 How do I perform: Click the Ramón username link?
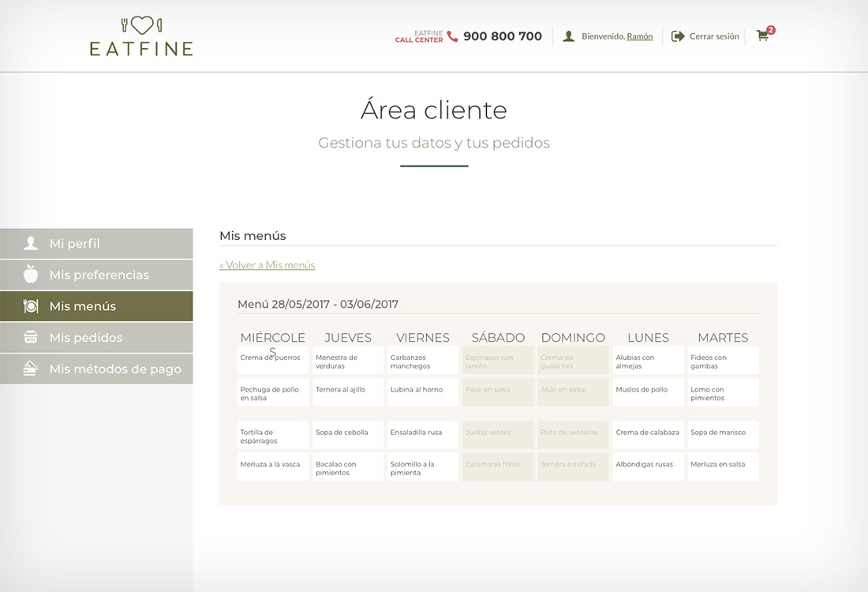click(x=639, y=36)
